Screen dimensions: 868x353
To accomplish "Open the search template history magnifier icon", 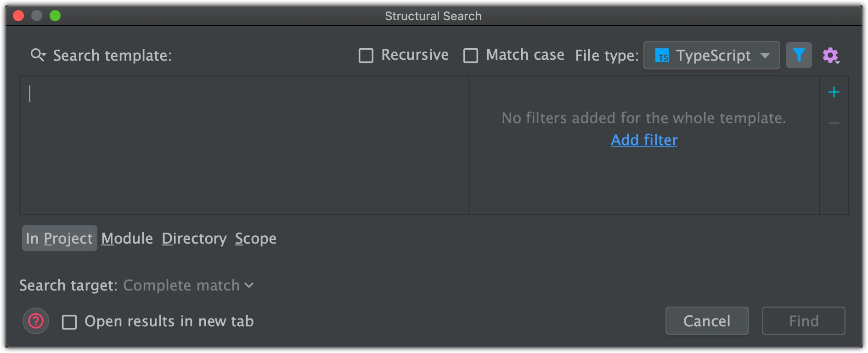I will pos(38,55).
